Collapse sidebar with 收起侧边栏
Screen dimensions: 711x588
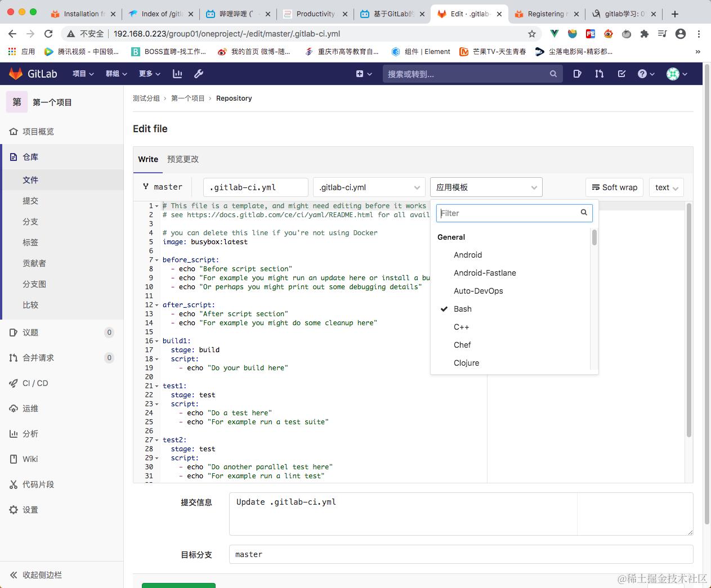(62, 575)
